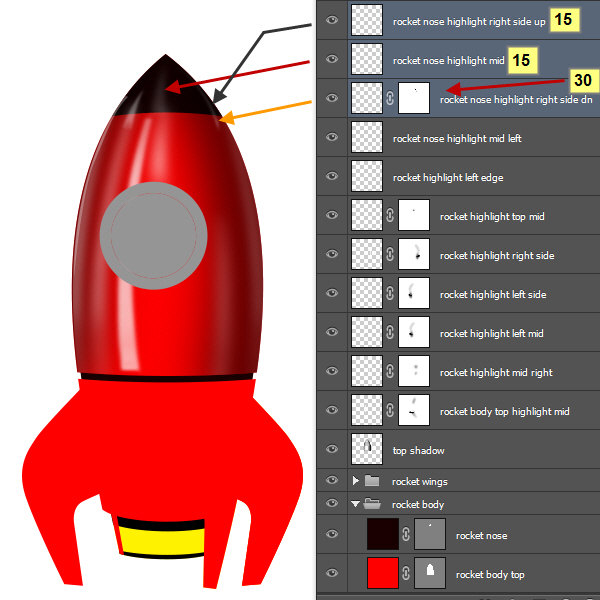The width and height of the screenshot is (600, 600).
Task: Click chain link icon on rocket nose layer
Action: (406, 535)
